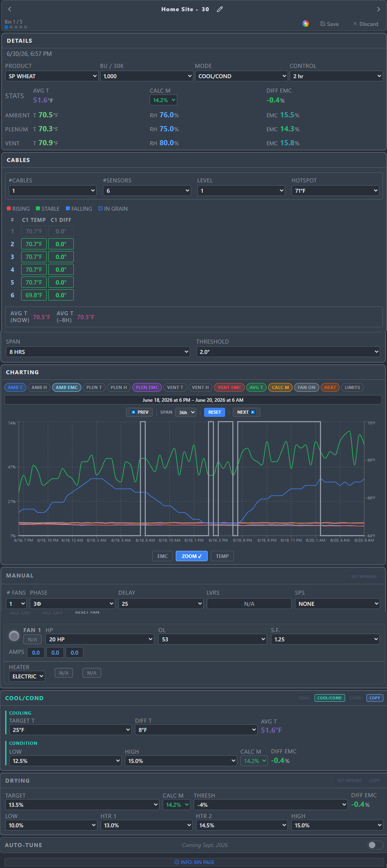This screenshot has width=387, height=868.
Task: Toggle the CALC M chart series
Action: pos(280,387)
